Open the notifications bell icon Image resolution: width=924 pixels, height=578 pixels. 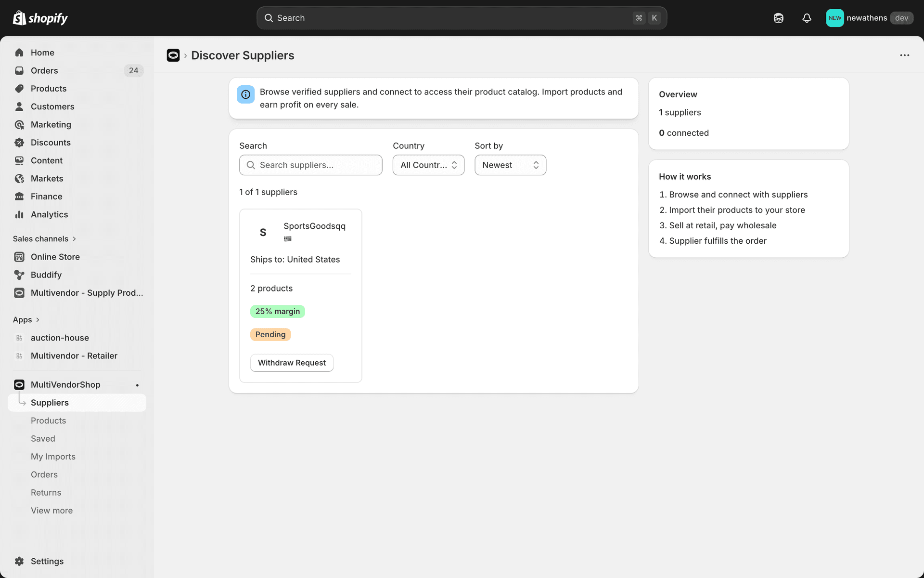tap(807, 18)
